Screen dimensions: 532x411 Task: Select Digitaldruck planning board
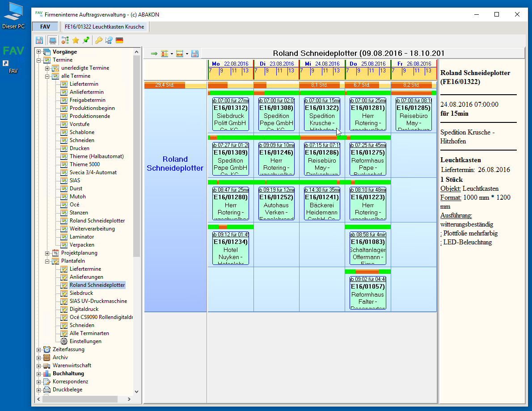click(x=84, y=309)
